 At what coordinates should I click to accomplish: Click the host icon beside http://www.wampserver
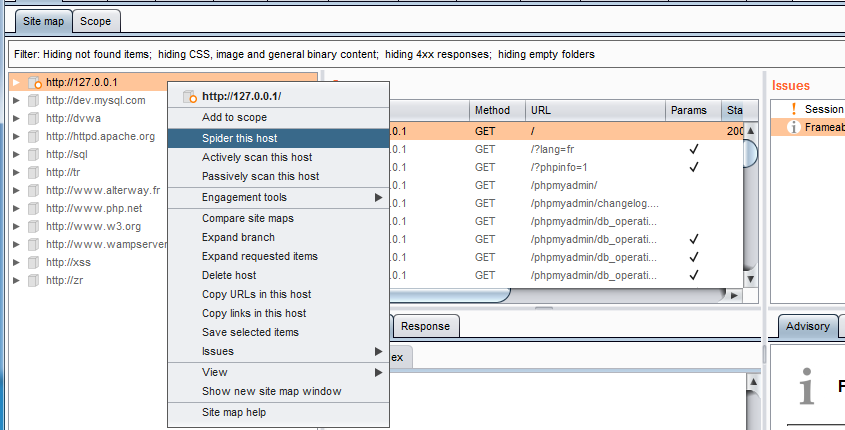[33, 245]
